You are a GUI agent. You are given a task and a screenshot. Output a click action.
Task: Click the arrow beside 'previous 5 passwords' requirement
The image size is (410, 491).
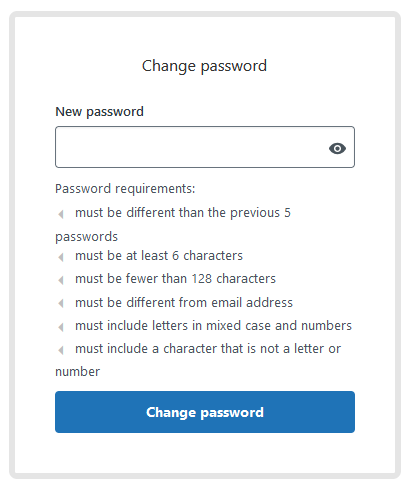(61, 214)
